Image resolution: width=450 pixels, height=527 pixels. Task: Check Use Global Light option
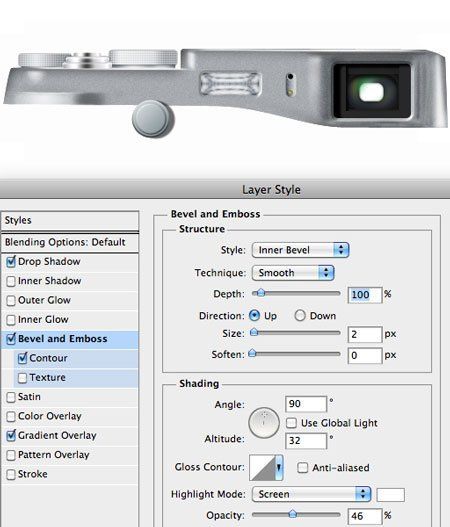(291, 423)
